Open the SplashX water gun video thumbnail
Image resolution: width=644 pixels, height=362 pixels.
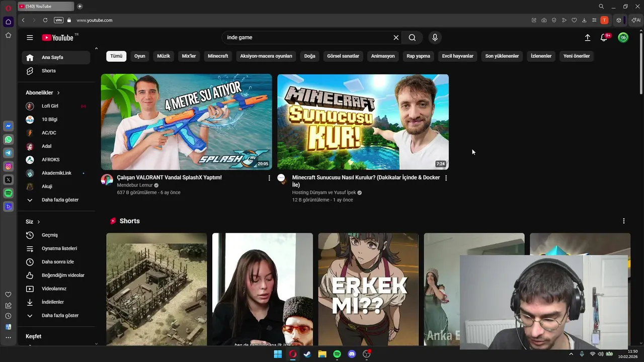tap(187, 122)
